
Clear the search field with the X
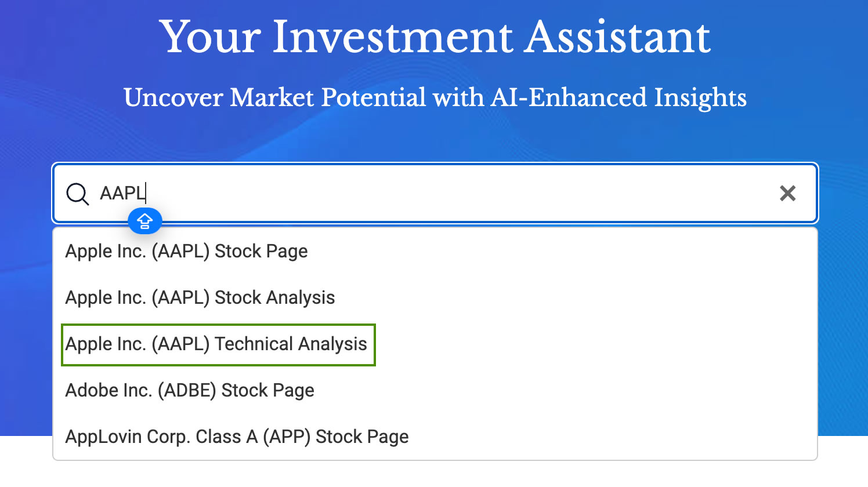point(787,193)
